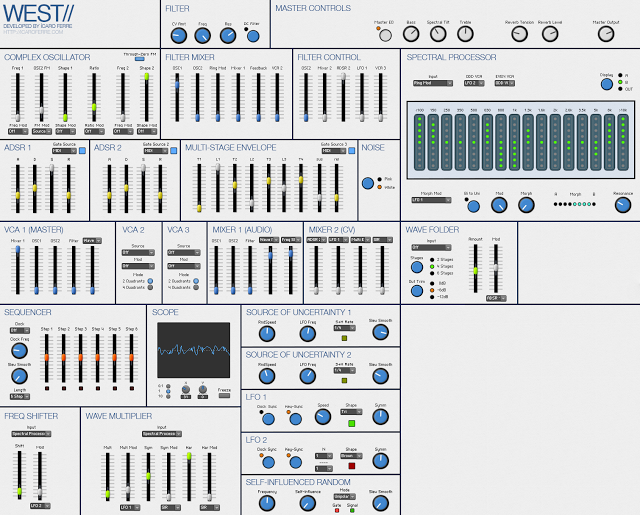
Task: Adjust the LFO 1 Symm knob
Action: [x=380, y=417]
